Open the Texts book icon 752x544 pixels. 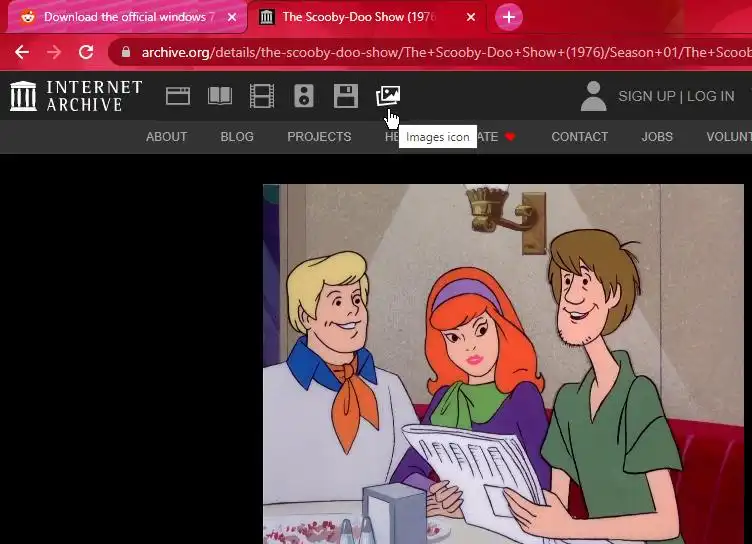220,95
